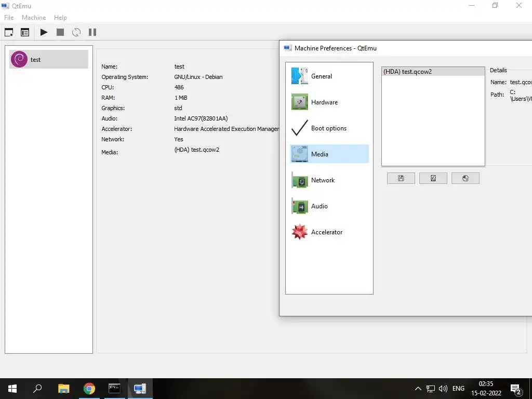The image size is (532, 399).
Task: Open Google Chrome from the taskbar
Action: (x=89, y=389)
